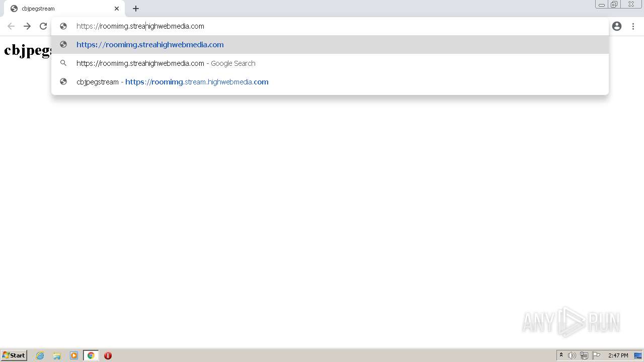
Task: Pick the cbjpegstream roomimg.stream.highwebmedia.com suggestion
Action: (x=330, y=82)
